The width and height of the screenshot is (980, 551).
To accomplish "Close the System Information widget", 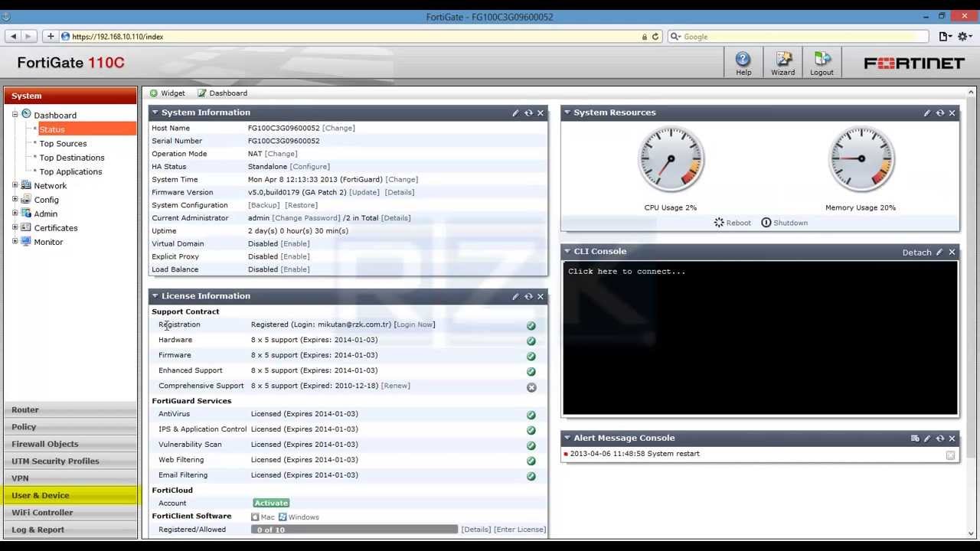I will tap(541, 112).
